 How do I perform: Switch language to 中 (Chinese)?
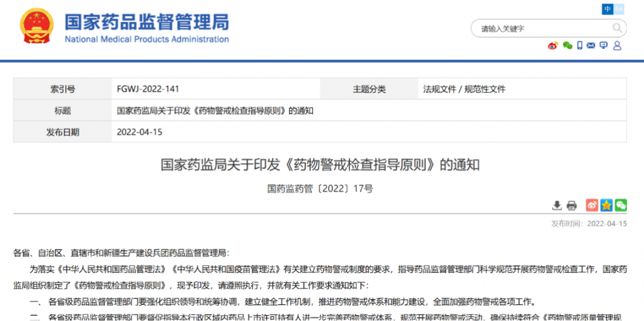(x=608, y=9)
